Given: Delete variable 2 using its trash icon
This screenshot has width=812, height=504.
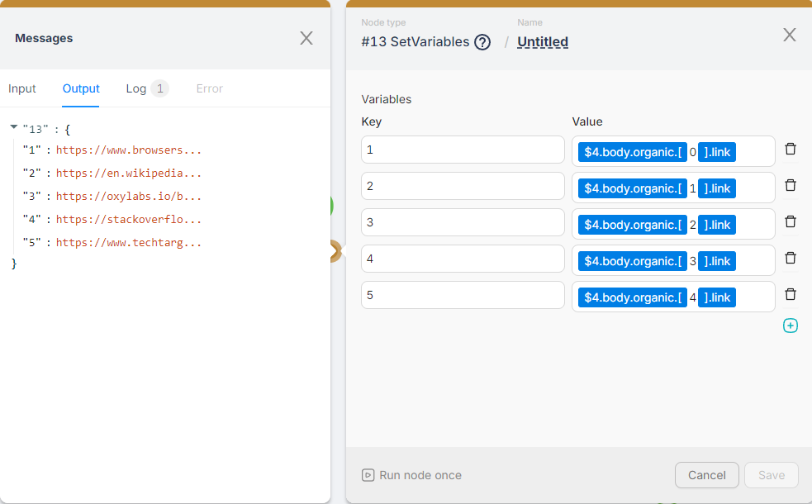Looking at the screenshot, I should (791, 185).
